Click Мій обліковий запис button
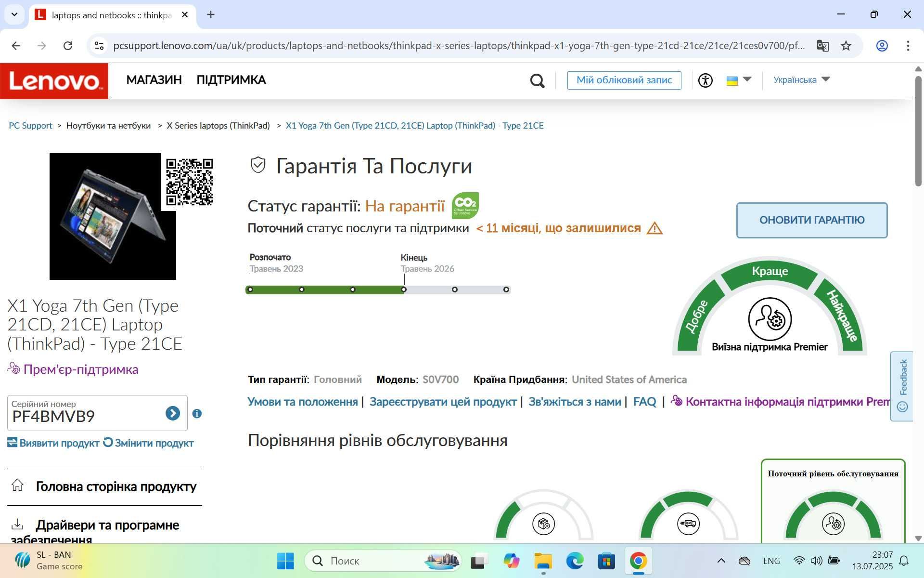 tap(624, 80)
